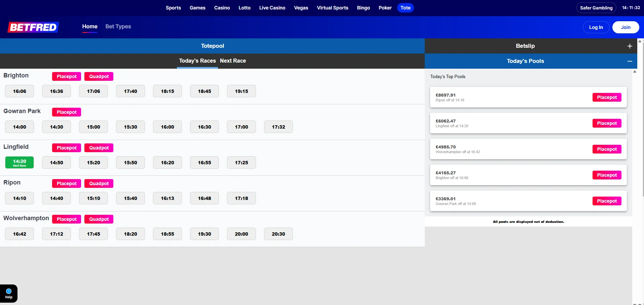Select Ripon 16:13 race
The height and width of the screenshot is (305, 644).
point(167,198)
